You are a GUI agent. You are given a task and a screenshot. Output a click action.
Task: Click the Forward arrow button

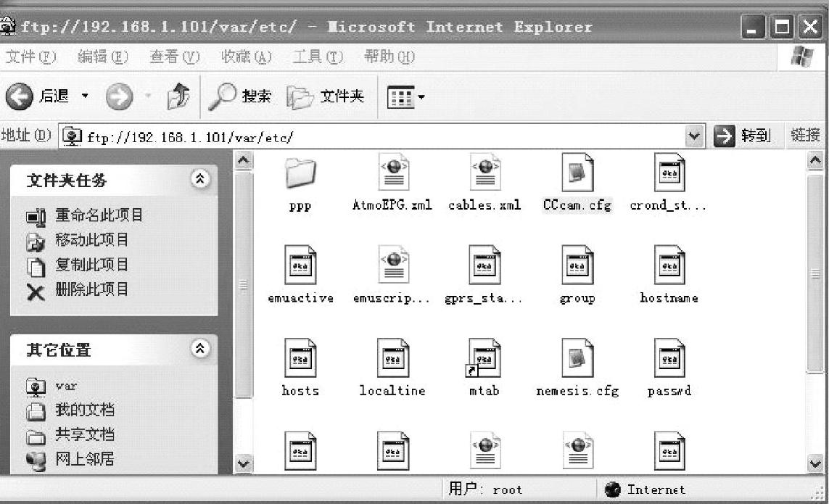(x=119, y=96)
